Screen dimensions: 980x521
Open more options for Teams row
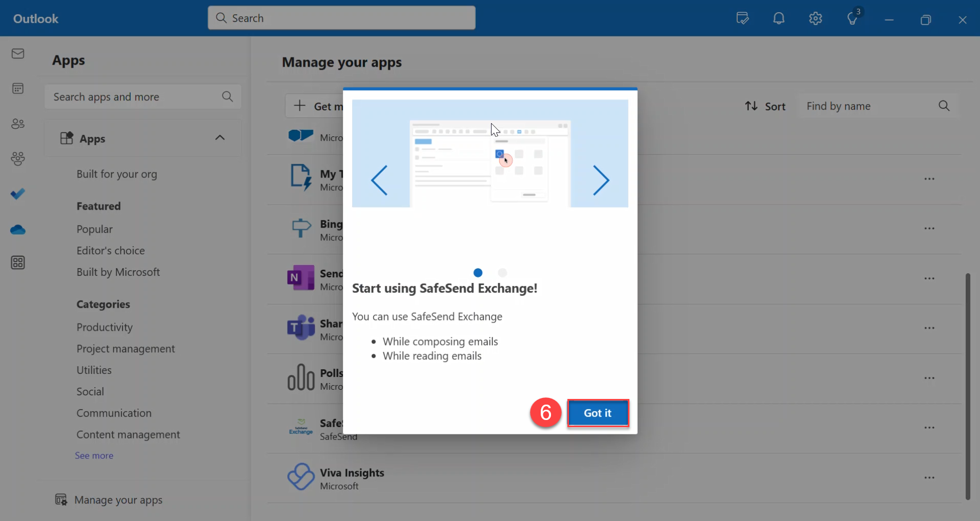929,328
